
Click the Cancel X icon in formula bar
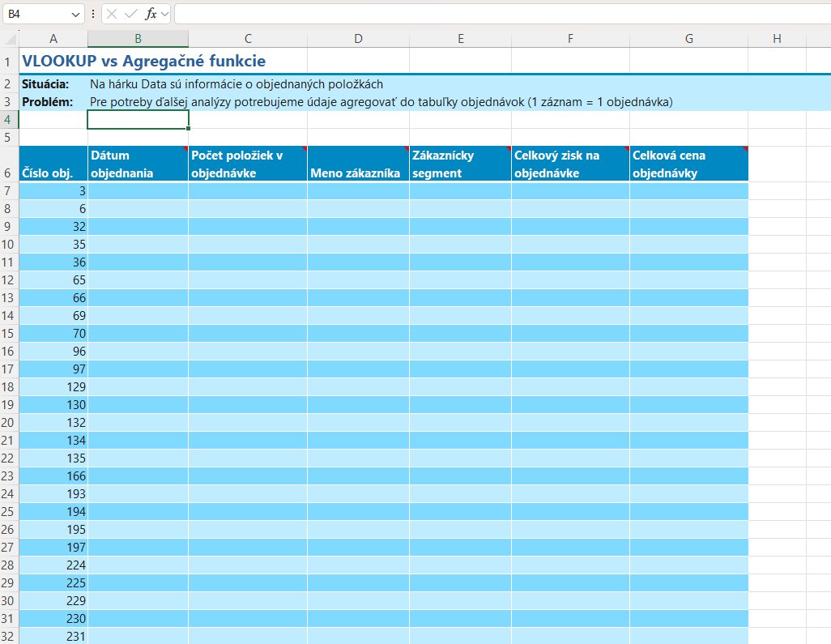[x=112, y=14]
